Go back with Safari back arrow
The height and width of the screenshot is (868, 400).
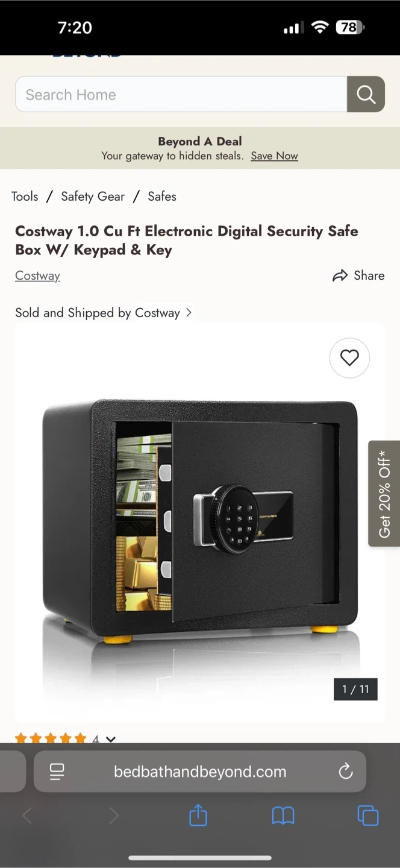click(27, 816)
